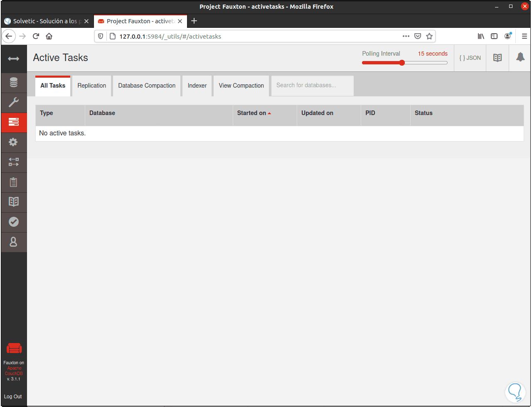Screen dimensions: 532x407
Task: Click the 15 seconds polling value
Action: [x=433, y=54]
